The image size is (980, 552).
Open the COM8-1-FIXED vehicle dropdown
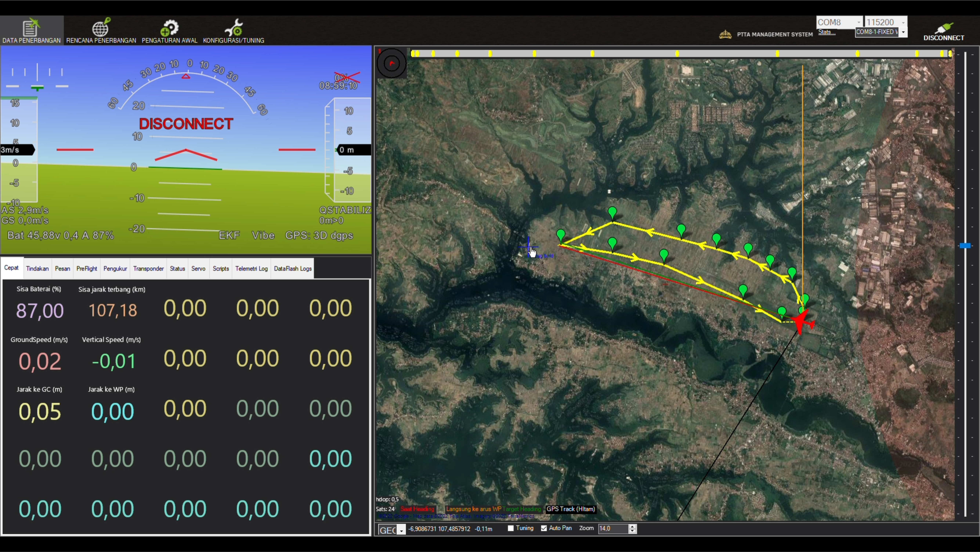point(903,32)
